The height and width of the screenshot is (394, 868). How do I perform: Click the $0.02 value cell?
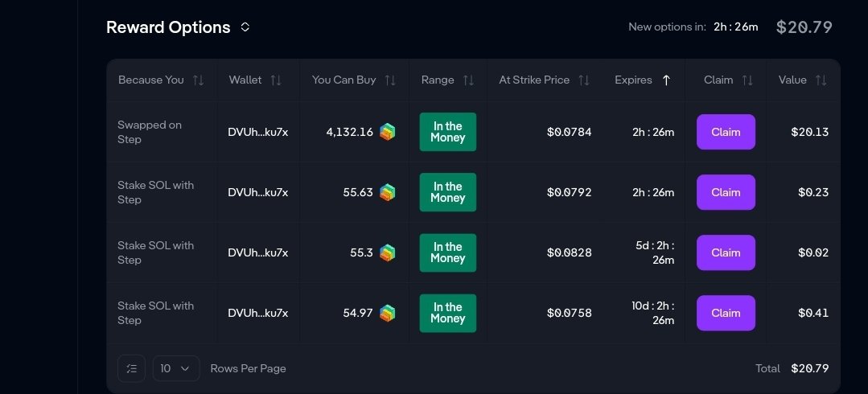coord(813,253)
